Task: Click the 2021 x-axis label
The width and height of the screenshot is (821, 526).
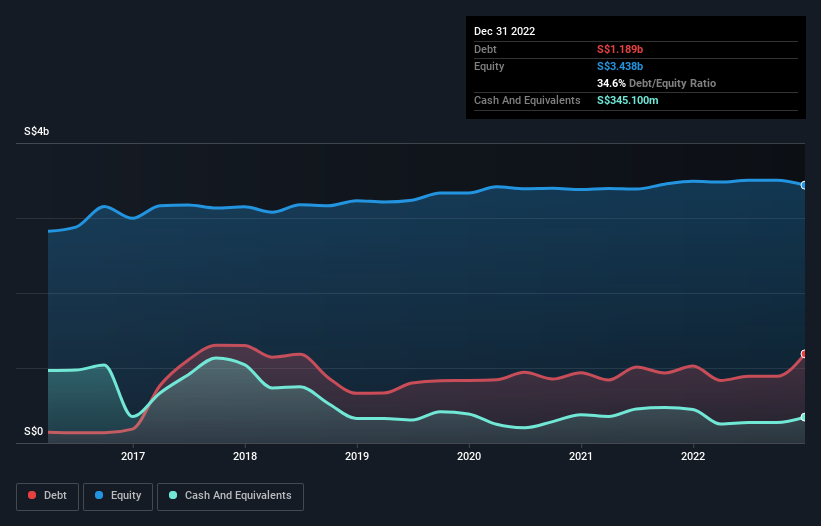Action: tap(581, 456)
